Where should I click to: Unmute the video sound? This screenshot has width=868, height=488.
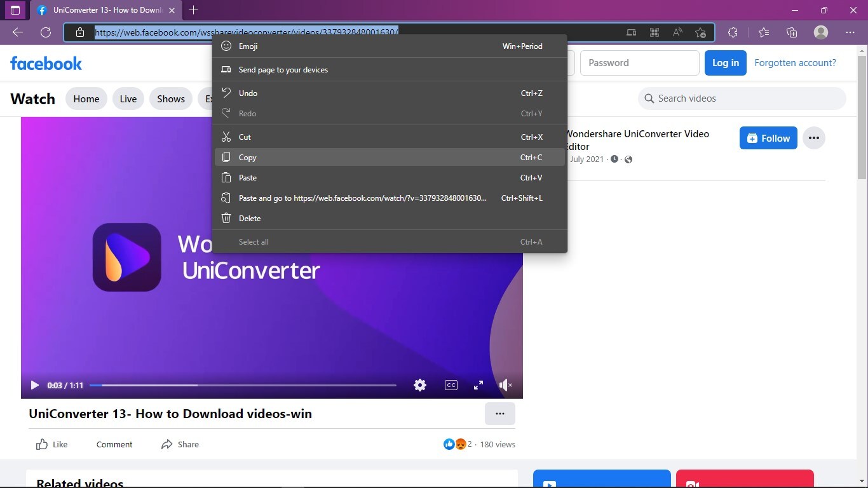[506, 385]
